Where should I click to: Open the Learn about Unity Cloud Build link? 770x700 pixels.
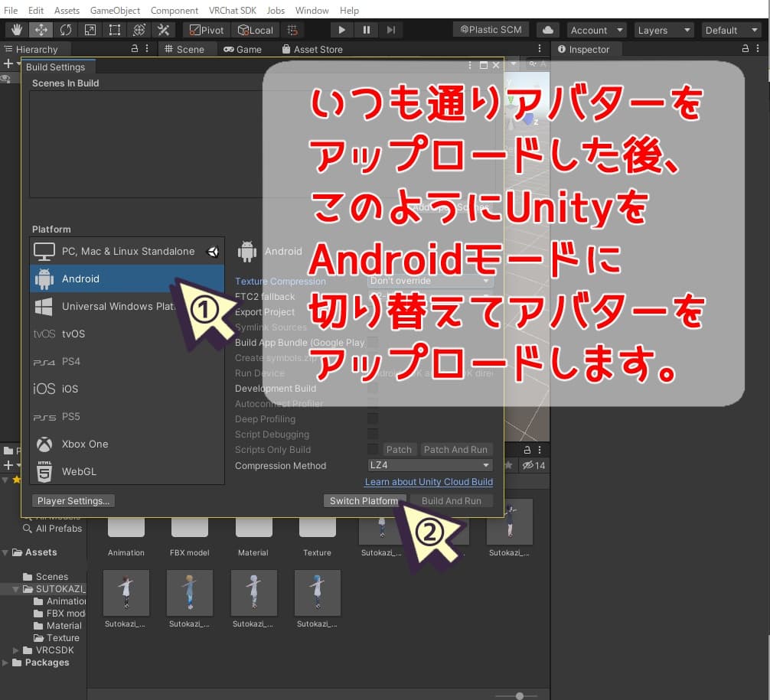[429, 482]
